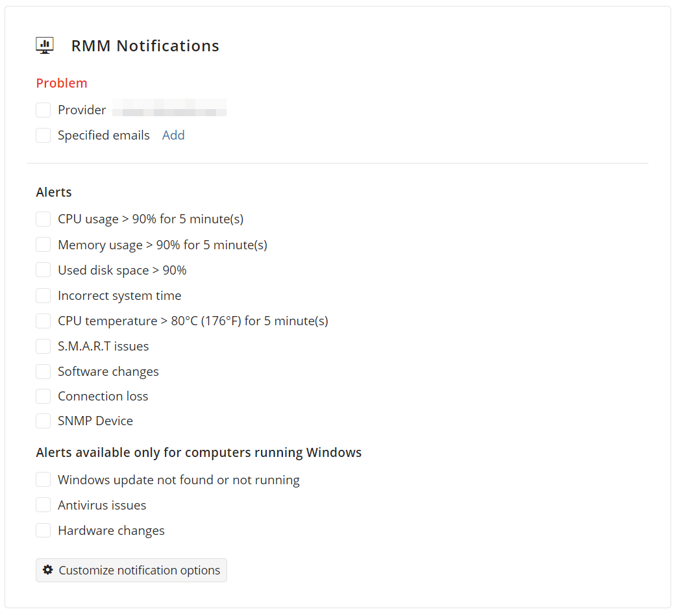Toggle the Antivirus issues alert

tap(43, 505)
